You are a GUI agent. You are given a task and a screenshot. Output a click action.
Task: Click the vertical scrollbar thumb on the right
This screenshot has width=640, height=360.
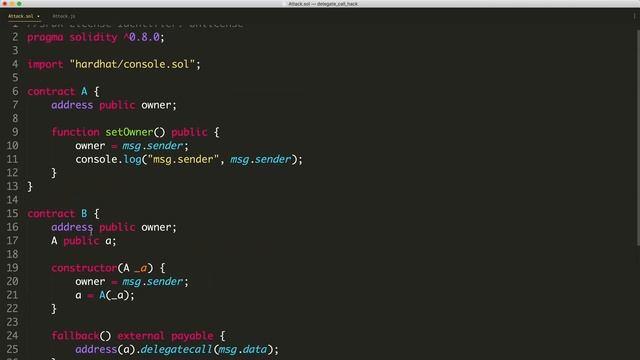(x=638, y=137)
